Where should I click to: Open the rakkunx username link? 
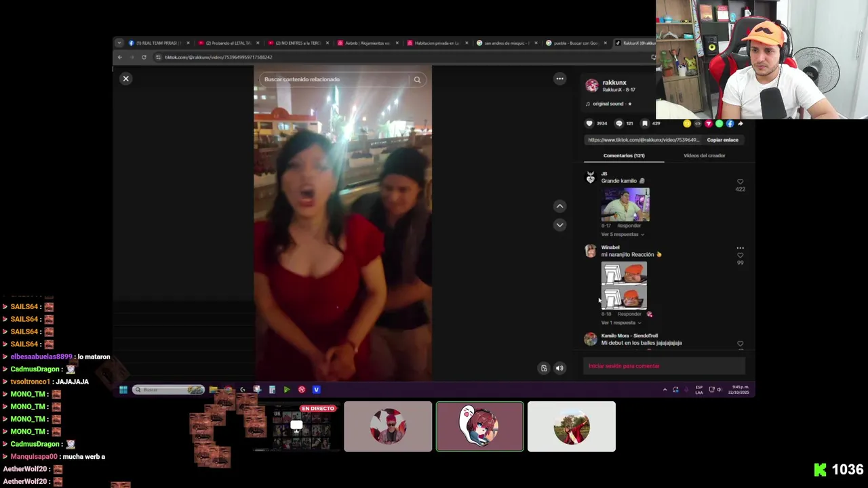(x=614, y=83)
